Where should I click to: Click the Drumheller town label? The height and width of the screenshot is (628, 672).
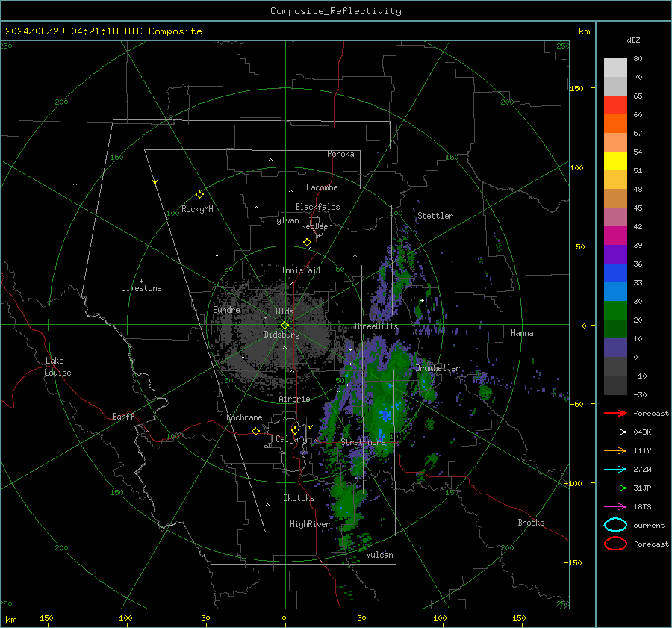coord(438,368)
